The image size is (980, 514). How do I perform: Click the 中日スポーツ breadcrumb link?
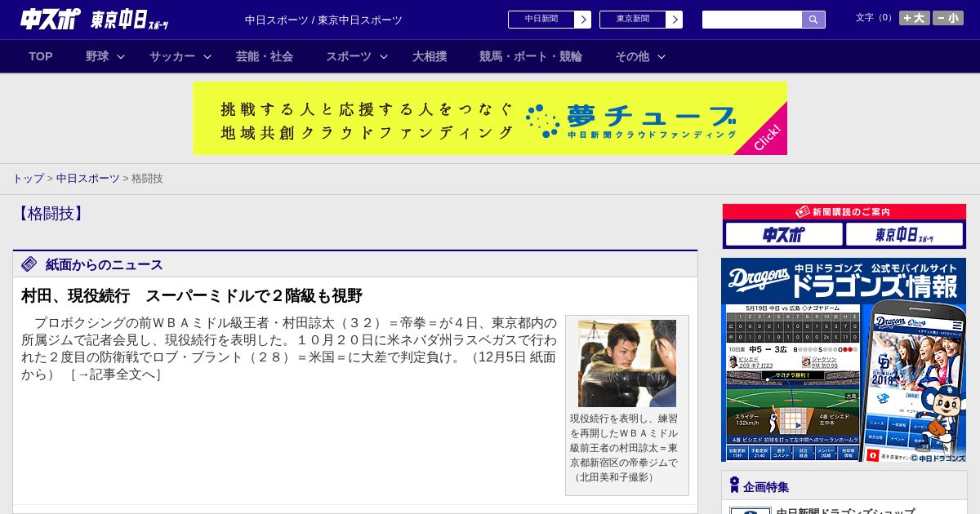pos(88,178)
